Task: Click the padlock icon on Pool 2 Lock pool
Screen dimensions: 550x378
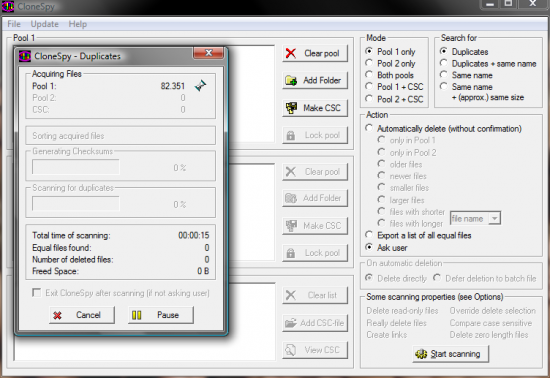Action: [x=291, y=253]
